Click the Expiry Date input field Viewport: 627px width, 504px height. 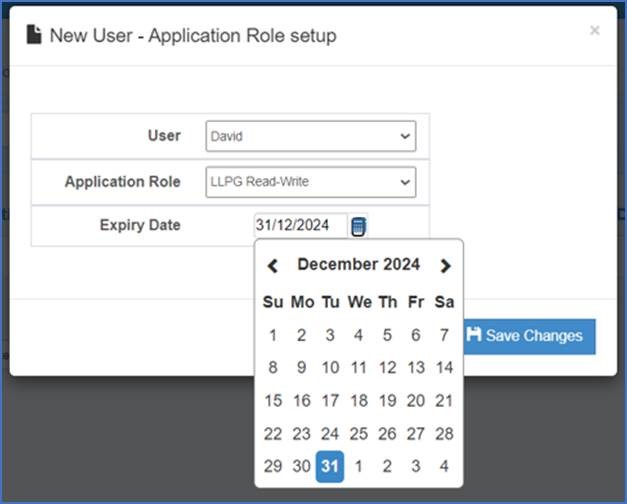coord(301,225)
